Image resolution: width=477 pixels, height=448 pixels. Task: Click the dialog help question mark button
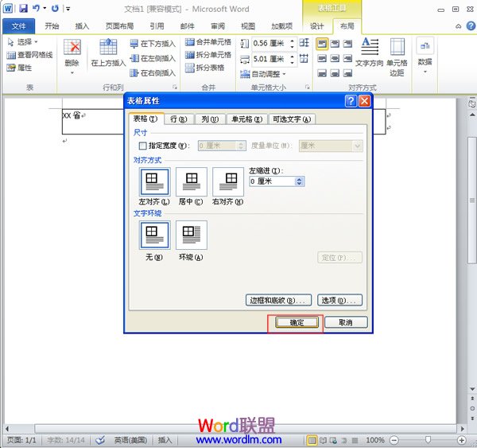point(351,100)
